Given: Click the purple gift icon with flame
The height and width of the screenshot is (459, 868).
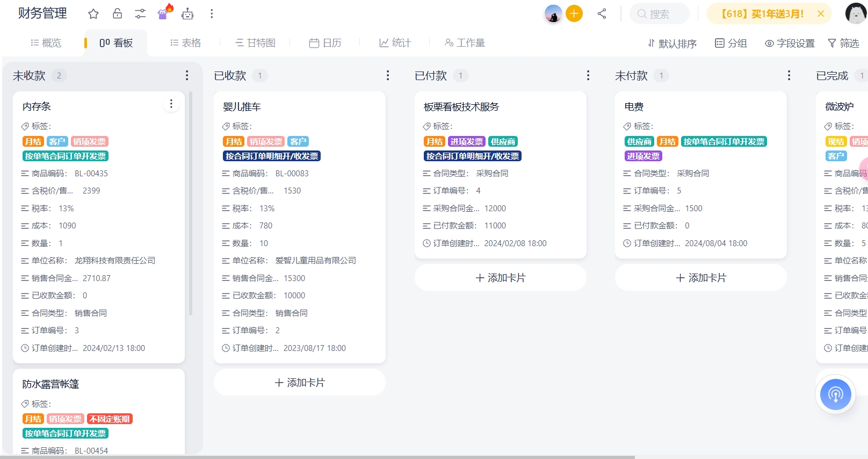Looking at the screenshot, I should coord(164,12).
